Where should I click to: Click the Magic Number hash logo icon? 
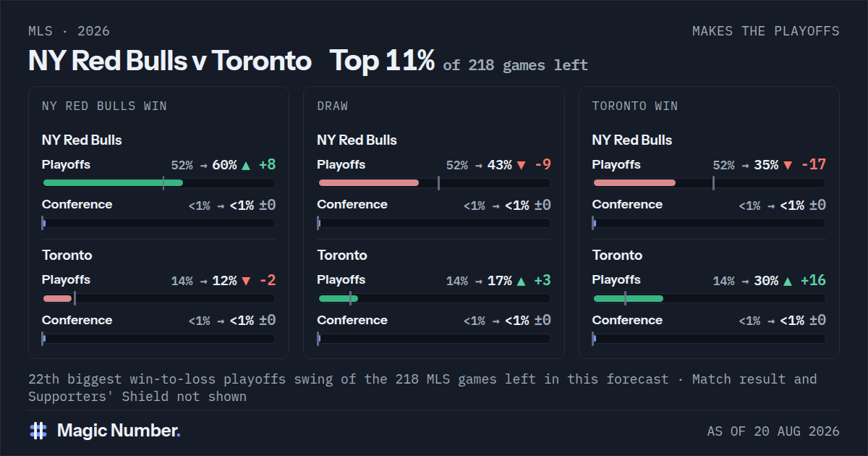point(38,431)
